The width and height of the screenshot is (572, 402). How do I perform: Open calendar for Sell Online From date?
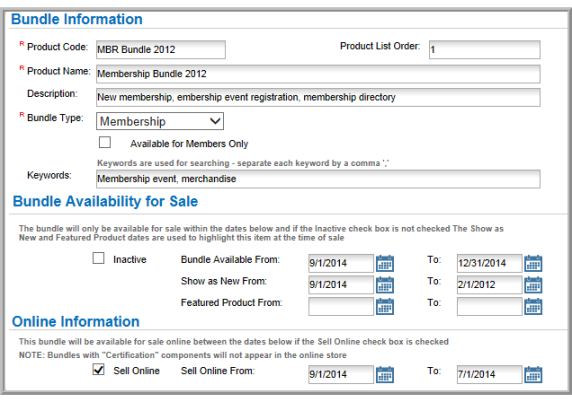coord(385,374)
